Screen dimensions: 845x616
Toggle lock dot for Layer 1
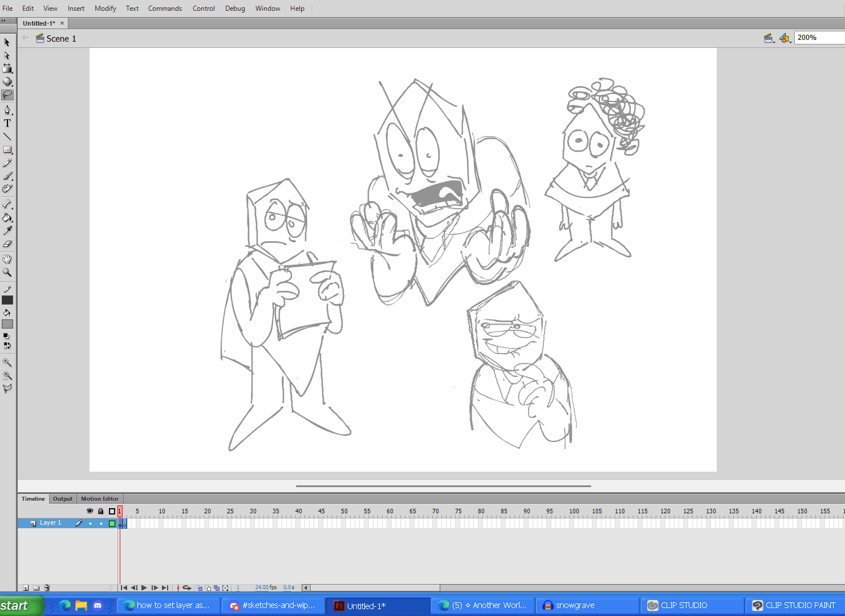point(101,523)
